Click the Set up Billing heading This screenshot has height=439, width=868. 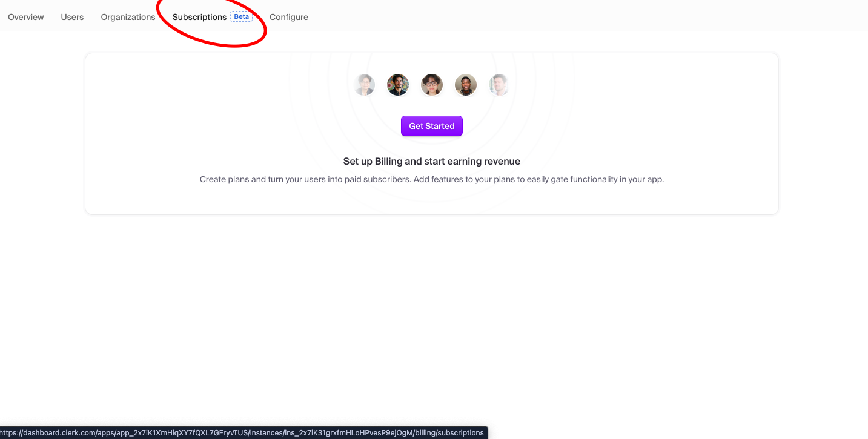(x=432, y=162)
